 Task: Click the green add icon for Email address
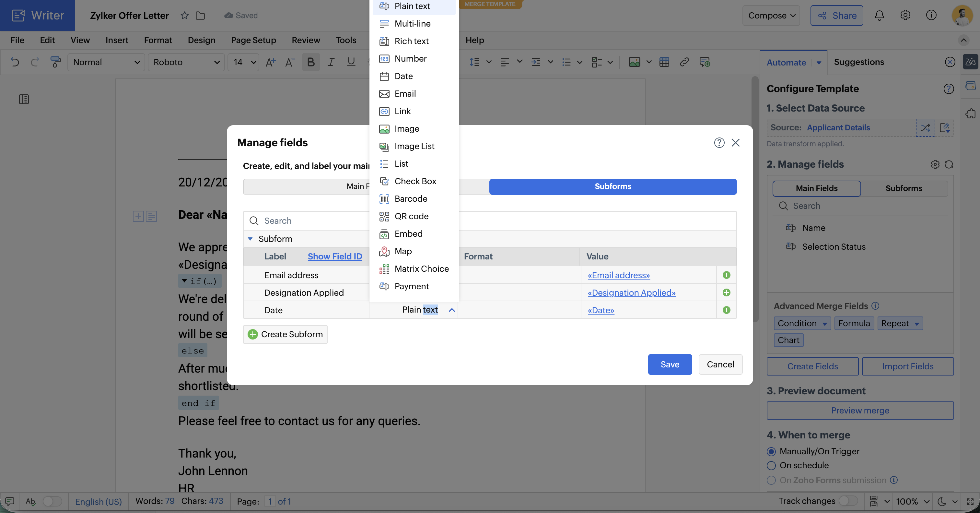pos(726,275)
